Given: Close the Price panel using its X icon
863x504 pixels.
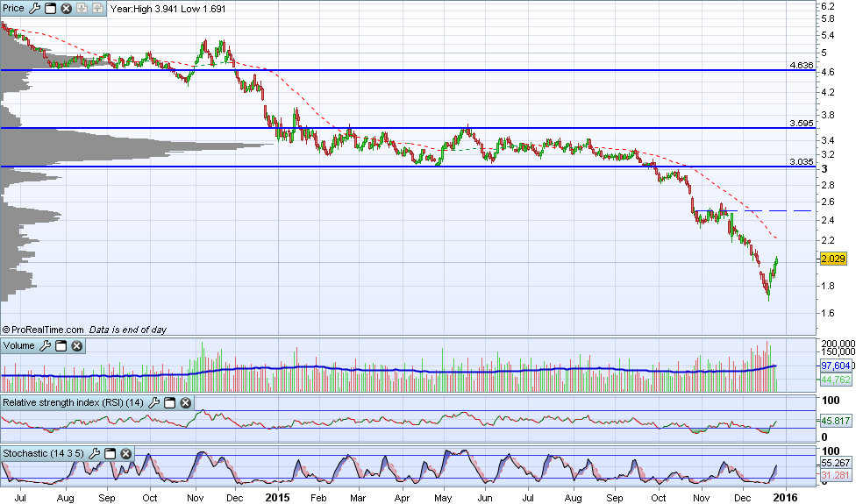Looking at the screenshot, I should click(x=66, y=8).
